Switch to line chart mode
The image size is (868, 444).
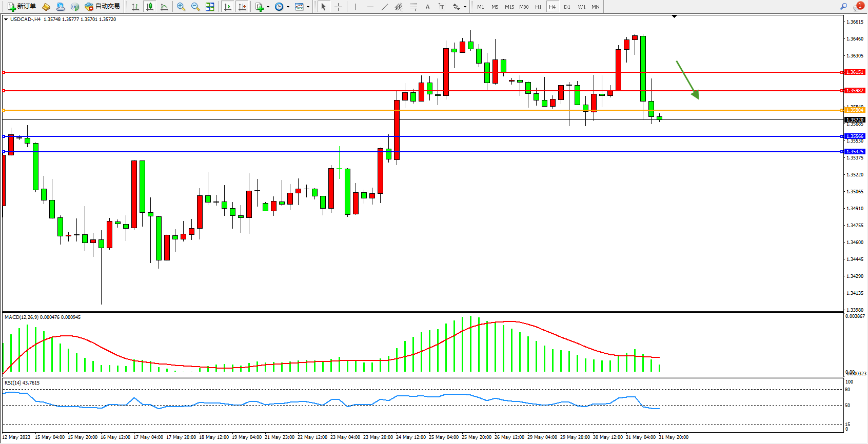click(164, 7)
